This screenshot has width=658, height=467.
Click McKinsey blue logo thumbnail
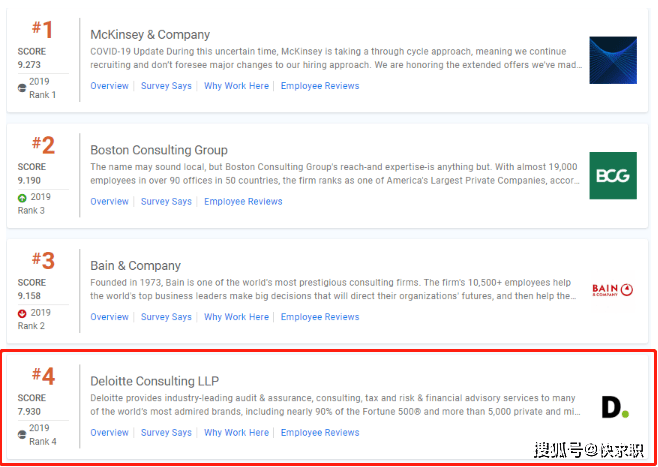613,60
